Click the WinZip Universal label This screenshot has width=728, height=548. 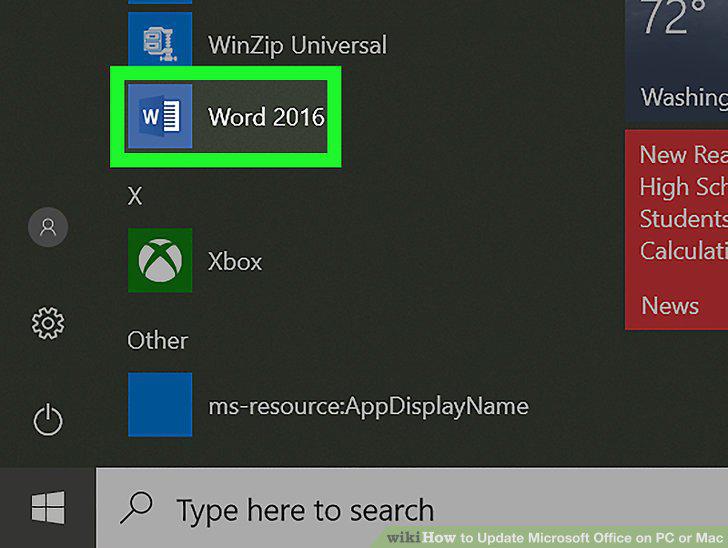(x=297, y=46)
